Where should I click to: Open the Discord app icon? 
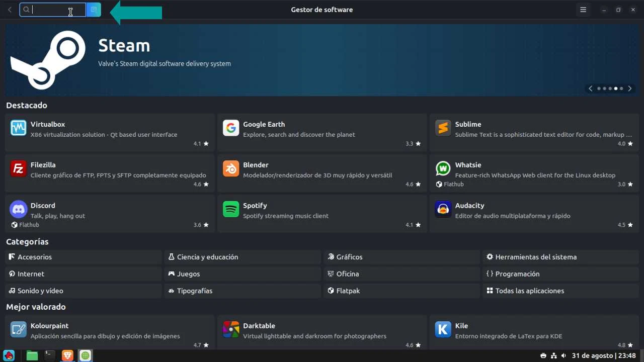coord(19,209)
